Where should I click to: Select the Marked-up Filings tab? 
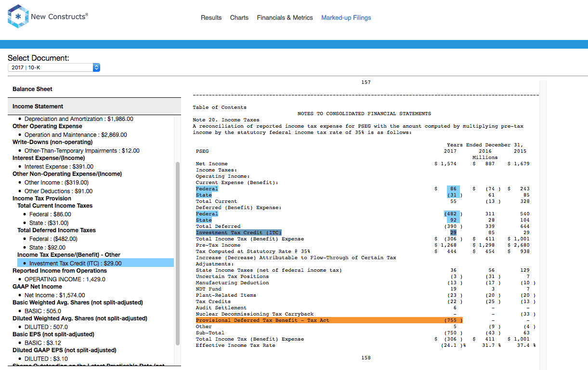point(346,18)
